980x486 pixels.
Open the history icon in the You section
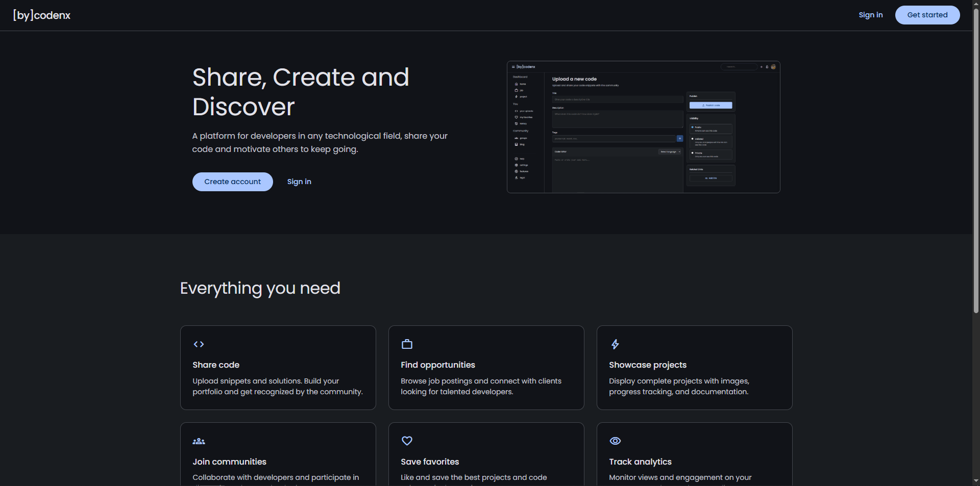pyautogui.click(x=516, y=123)
